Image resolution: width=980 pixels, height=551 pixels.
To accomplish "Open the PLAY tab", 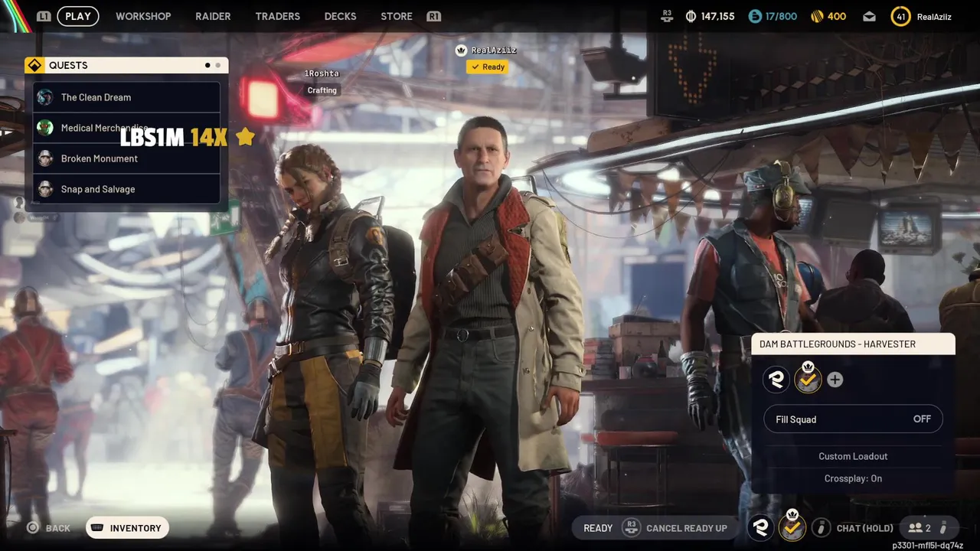I will click(x=77, y=16).
